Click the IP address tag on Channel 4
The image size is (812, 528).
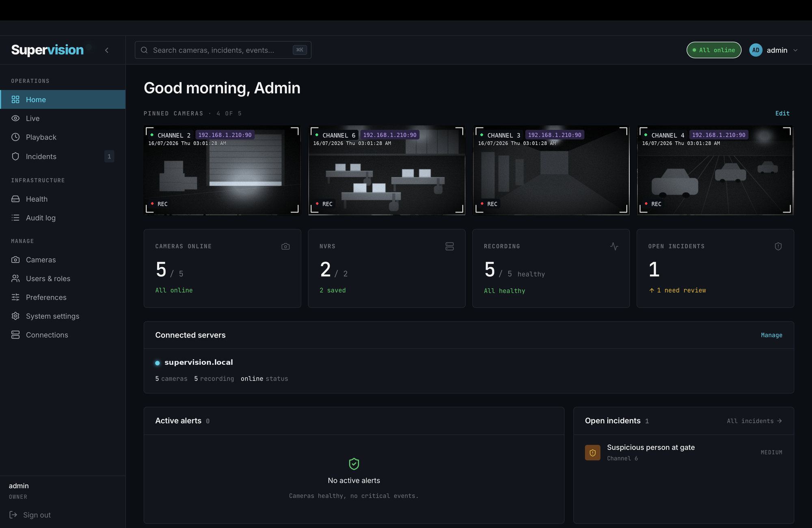click(719, 135)
